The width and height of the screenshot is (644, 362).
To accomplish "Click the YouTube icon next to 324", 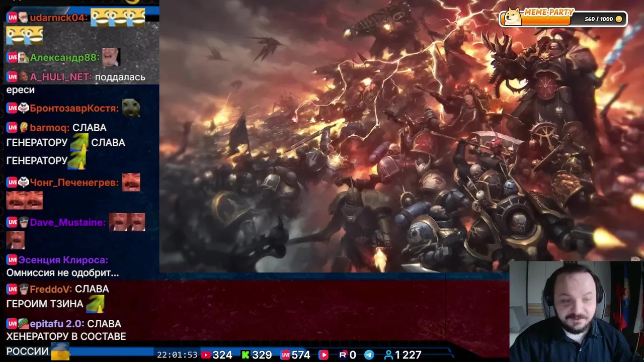I will tap(206, 355).
